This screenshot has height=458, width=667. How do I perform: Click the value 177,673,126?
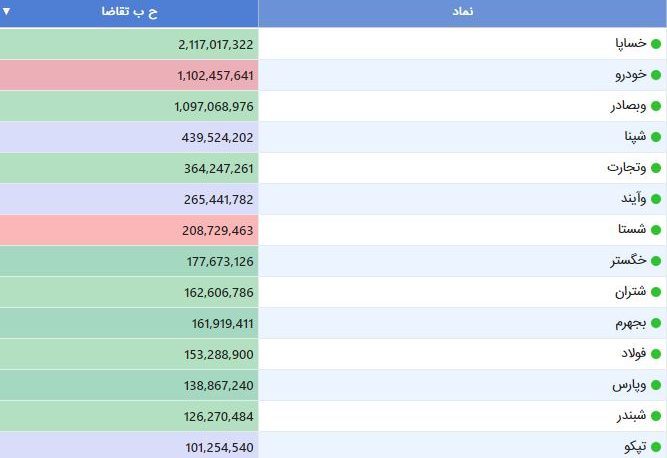click(x=220, y=262)
